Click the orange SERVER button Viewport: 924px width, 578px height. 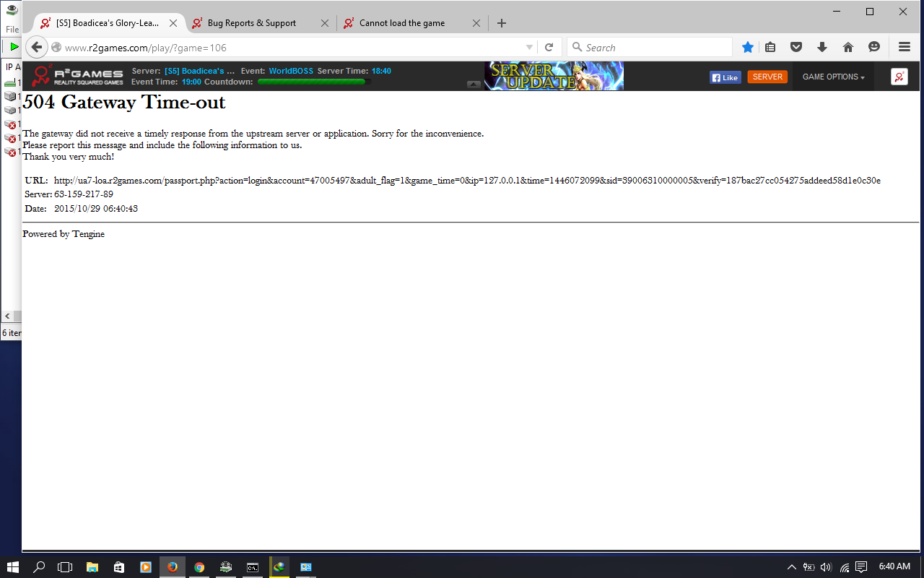[x=767, y=77]
